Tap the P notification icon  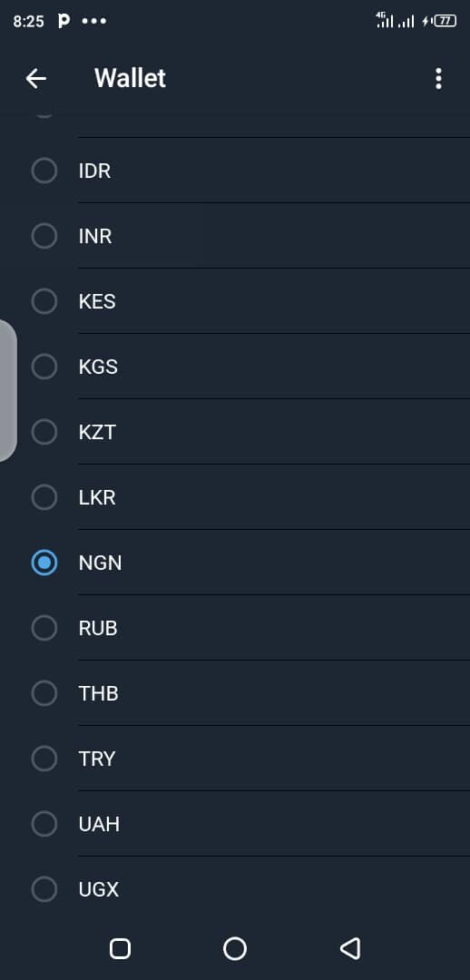coord(64,21)
